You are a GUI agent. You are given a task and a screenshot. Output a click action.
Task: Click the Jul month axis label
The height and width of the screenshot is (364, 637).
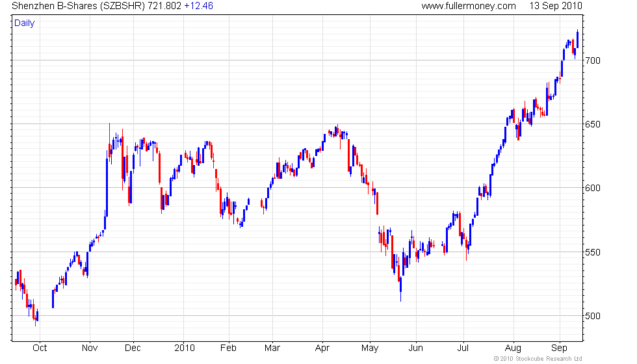[x=463, y=348]
